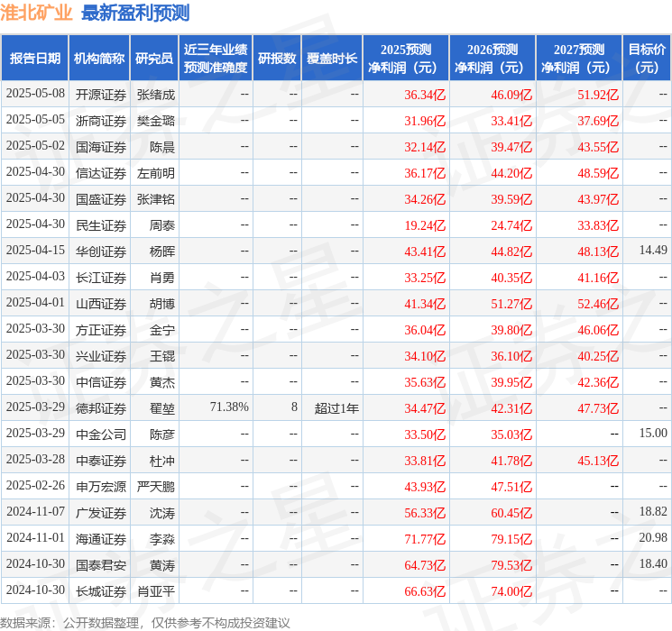Select value 19.24亿 for 民生证券
The width and height of the screenshot is (672, 631).
point(425,224)
